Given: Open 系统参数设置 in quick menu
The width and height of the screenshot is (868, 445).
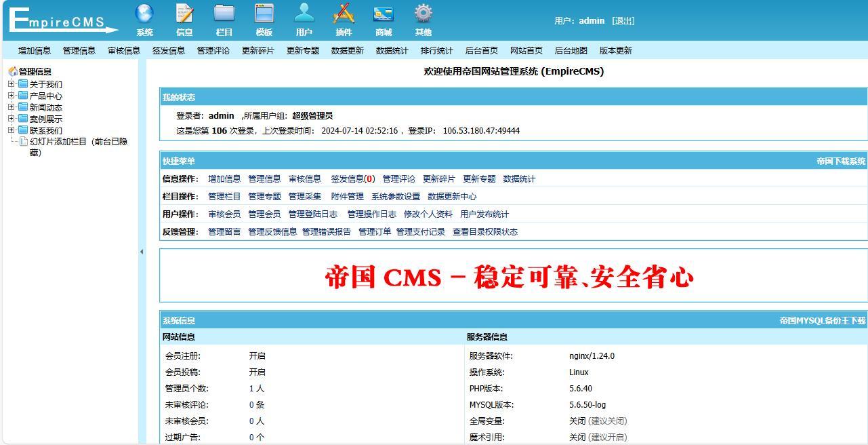Looking at the screenshot, I should click(396, 197).
